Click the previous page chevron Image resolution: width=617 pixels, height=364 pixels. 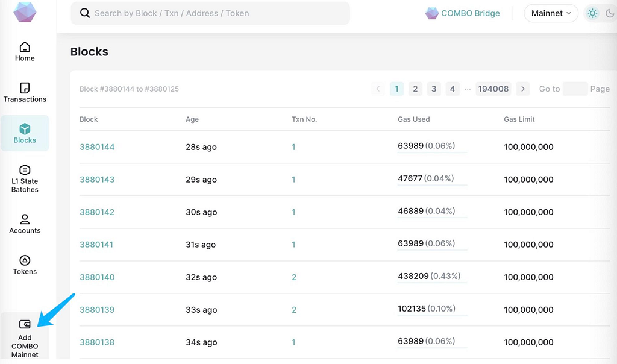tap(378, 89)
